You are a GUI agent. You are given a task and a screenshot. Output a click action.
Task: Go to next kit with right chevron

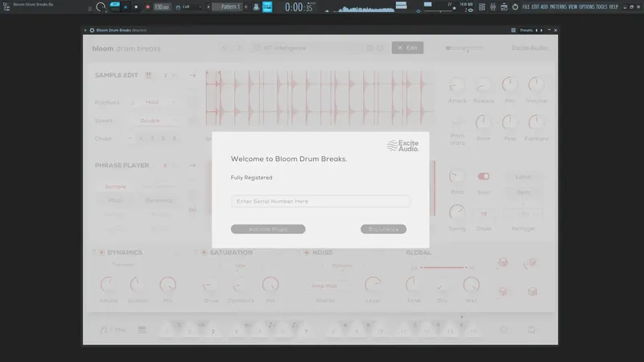239,48
